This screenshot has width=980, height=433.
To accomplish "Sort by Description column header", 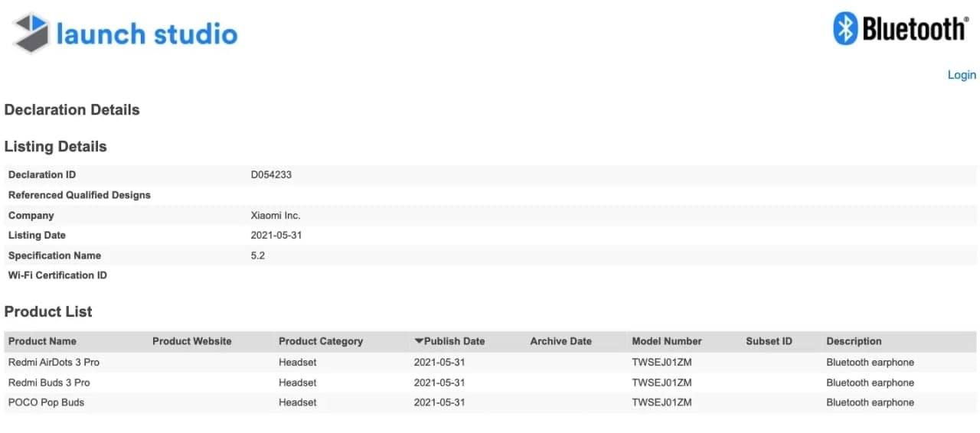I will pos(854,341).
